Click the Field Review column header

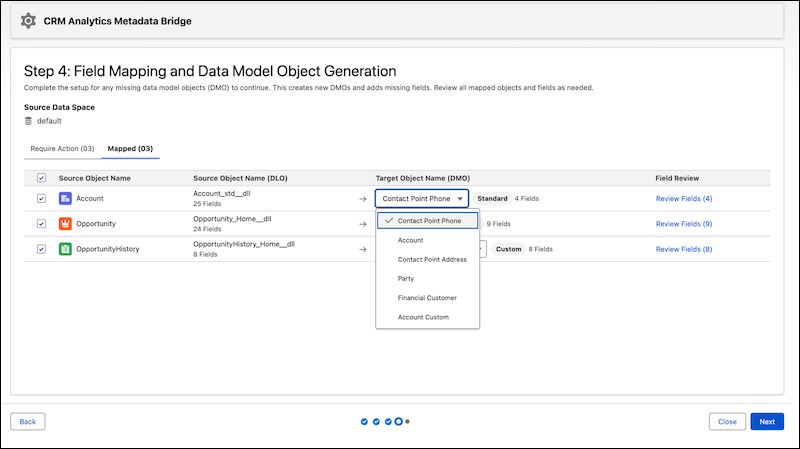[677, 178]
